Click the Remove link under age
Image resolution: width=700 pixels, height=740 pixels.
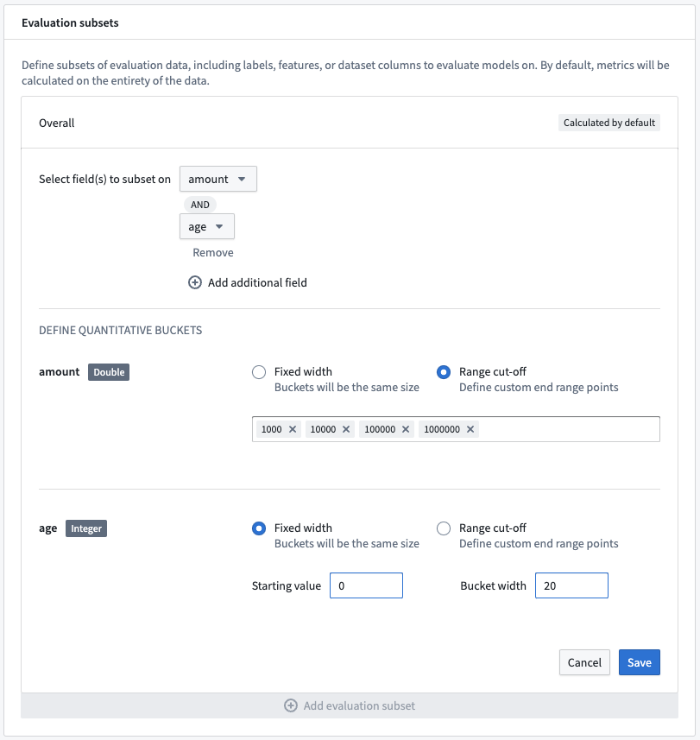pyautogui.click(x=212, y=252)
